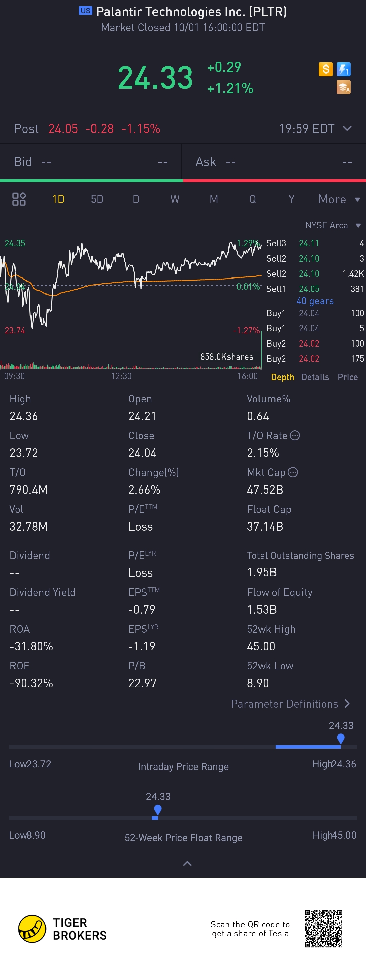Switch to the Price tab
Viewport: 366px width, 980px height.
348,377
